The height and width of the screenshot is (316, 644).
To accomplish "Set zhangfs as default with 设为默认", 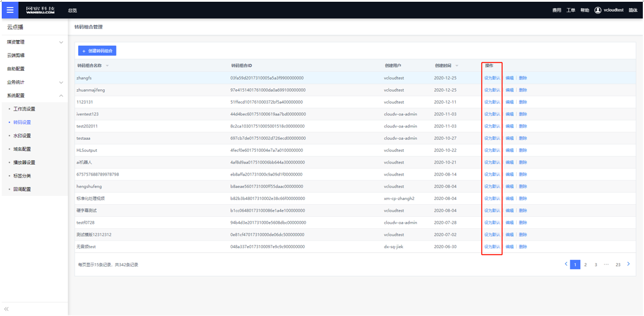I will coord(492,78).
